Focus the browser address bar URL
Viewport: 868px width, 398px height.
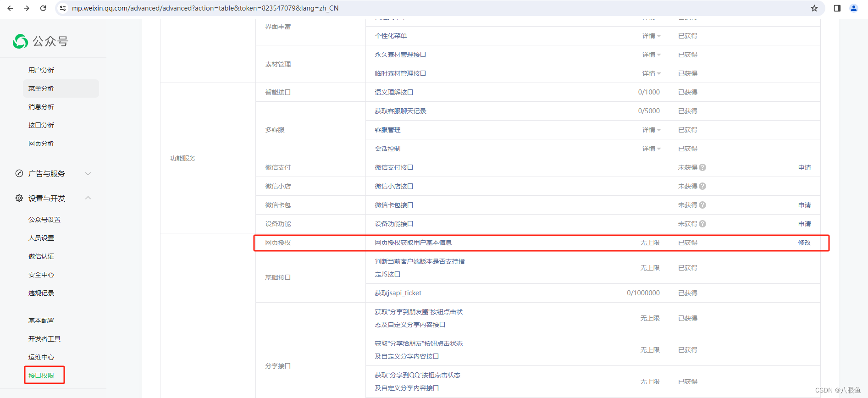tap(205, 8)
